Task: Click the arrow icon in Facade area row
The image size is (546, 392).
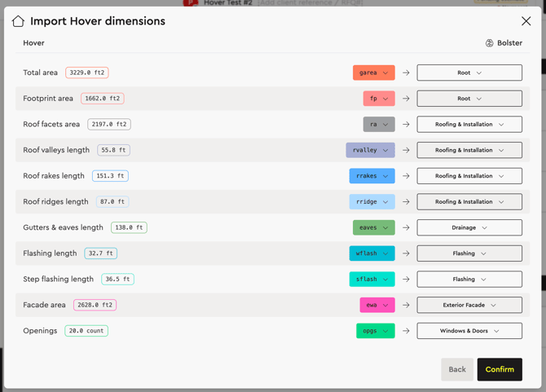Action: 406,305
